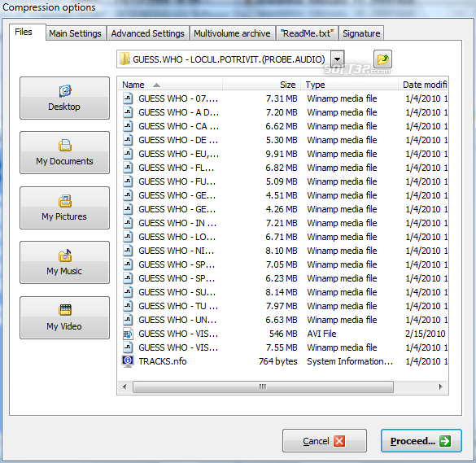This screenshot has height=463, width=476.
Task: Select the GUESS WHO - SU file icon
Action: click(x=128, y=292)
